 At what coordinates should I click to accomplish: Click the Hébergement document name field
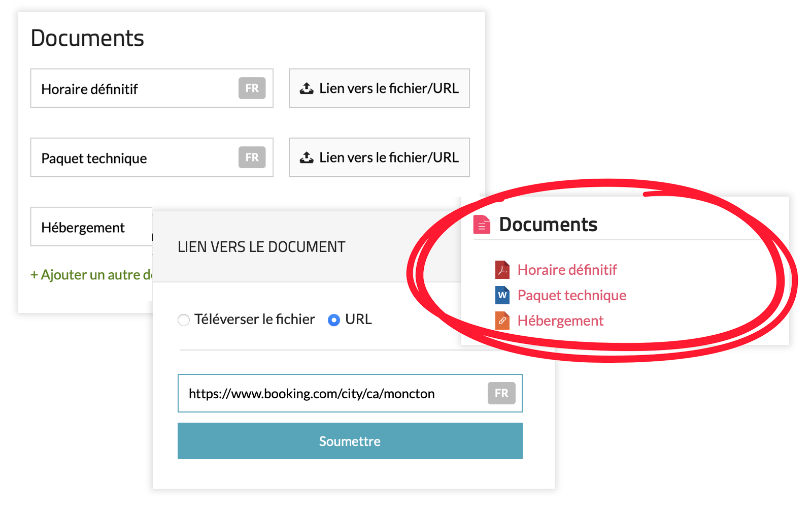coord(91,227)
